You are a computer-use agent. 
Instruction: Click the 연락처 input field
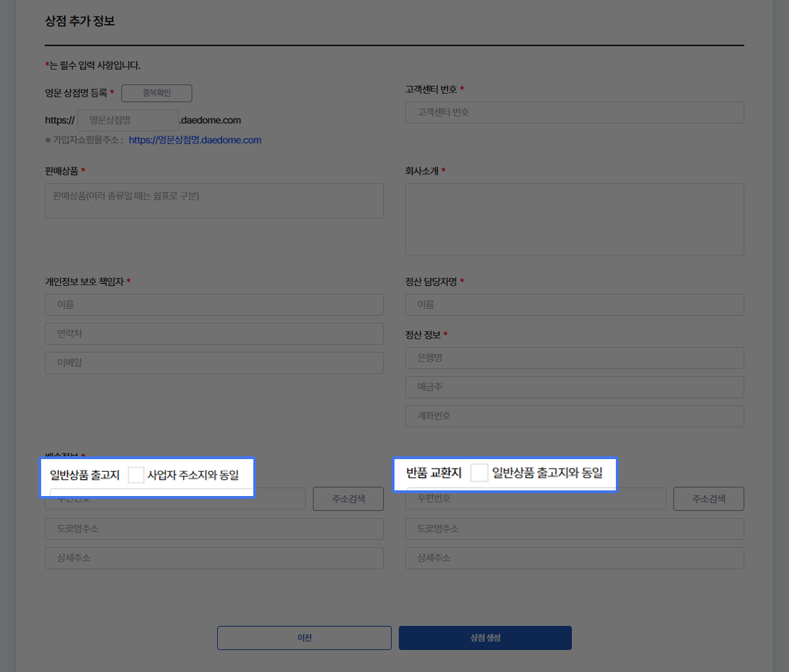[214, 334]
